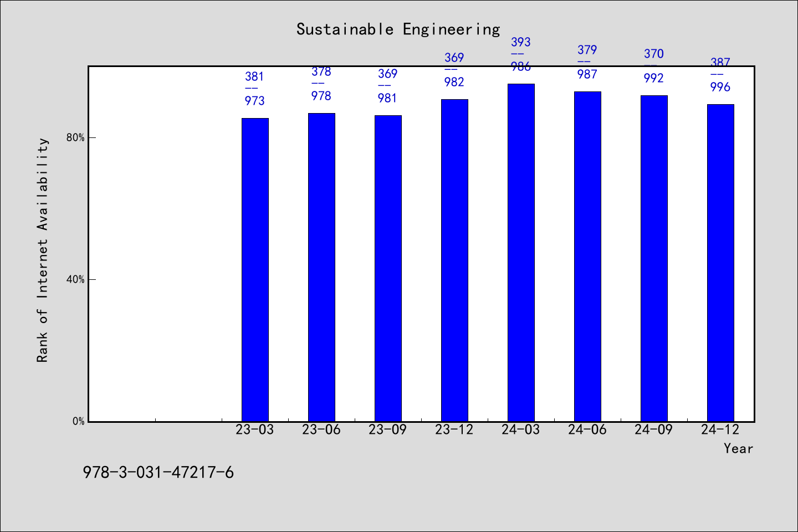This screenshot has width=798, height=532.
Task: Click the 24-12 x-axis label
Action: [x=720, y=429]
